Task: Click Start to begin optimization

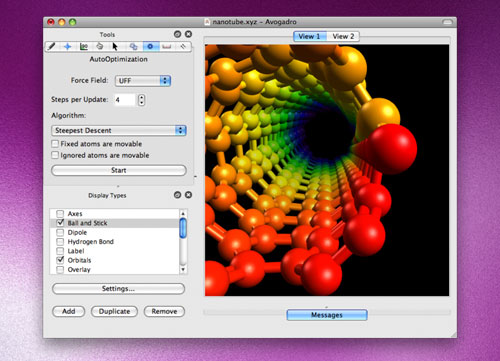Action: (119, 170)
